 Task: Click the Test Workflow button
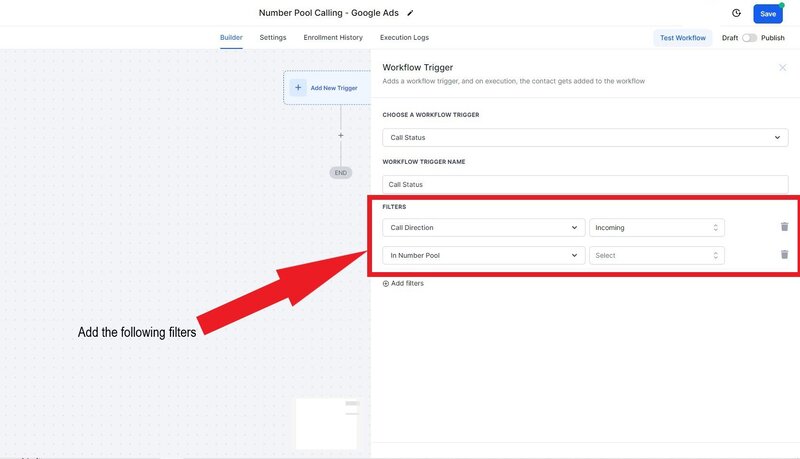click(683, 38)
